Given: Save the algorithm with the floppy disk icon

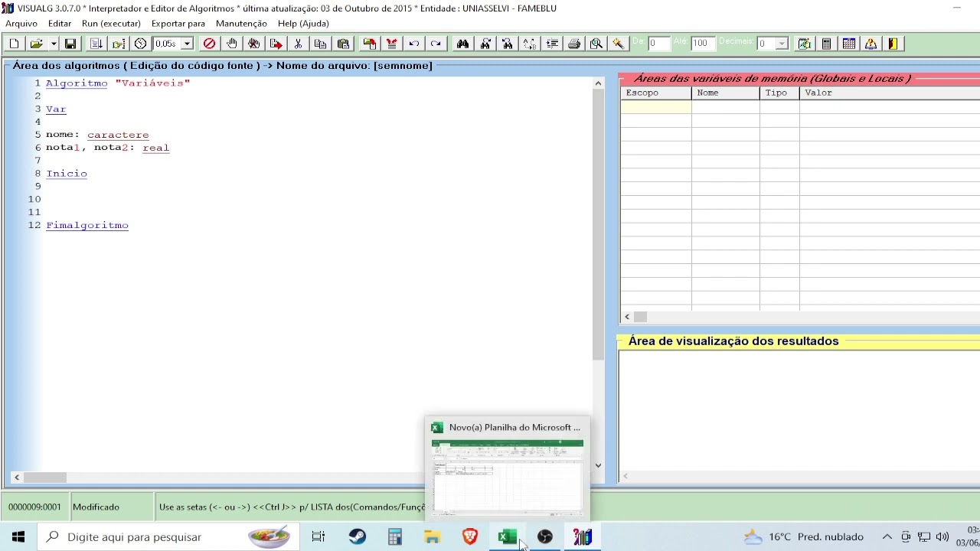Looking at the screenshot, I should pyautogui.click(x=70, y=44).
